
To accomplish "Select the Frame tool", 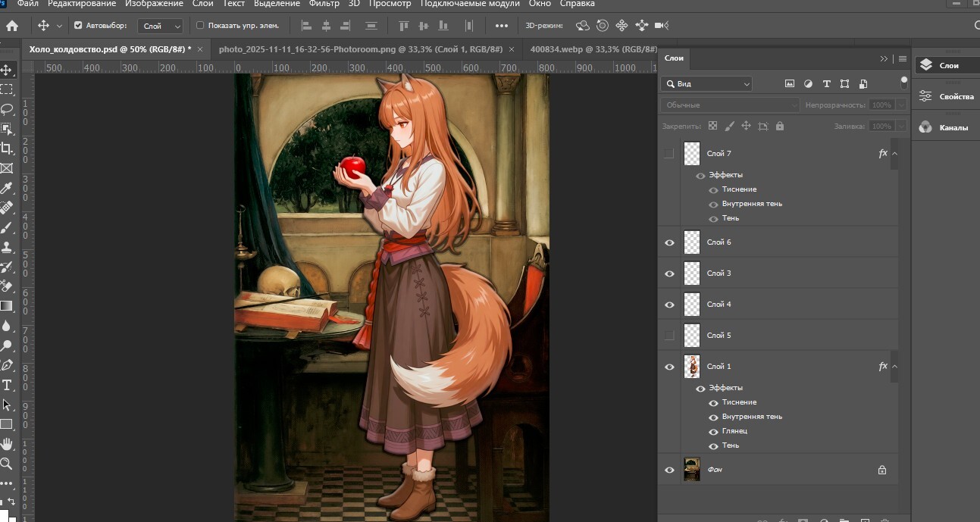I will point(6,168).
